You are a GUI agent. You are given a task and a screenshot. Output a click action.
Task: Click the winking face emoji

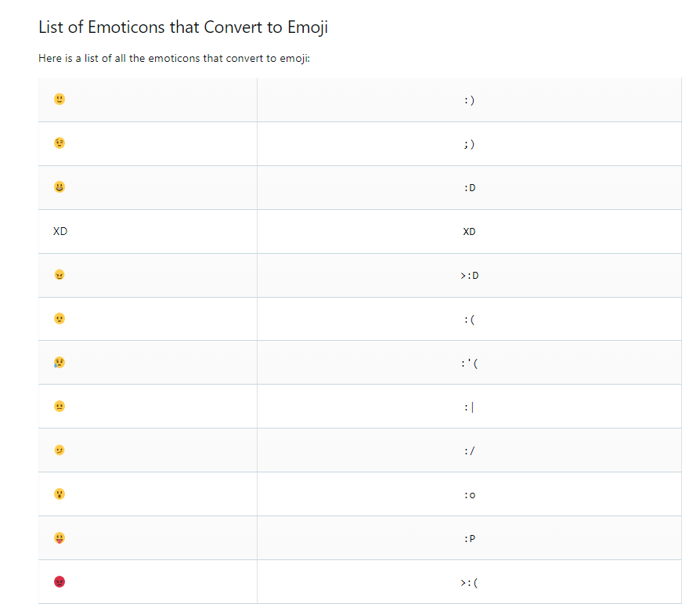click(60, 143)
